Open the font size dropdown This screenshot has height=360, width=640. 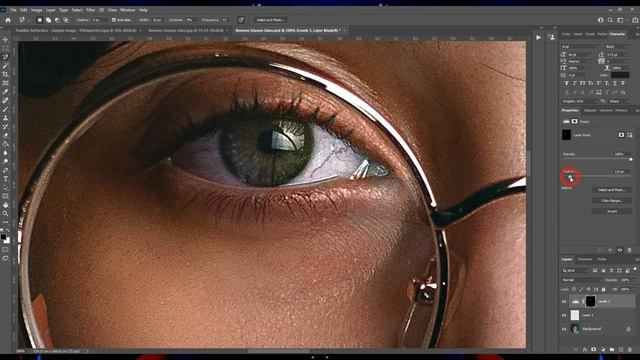click(x=580, y=54)
